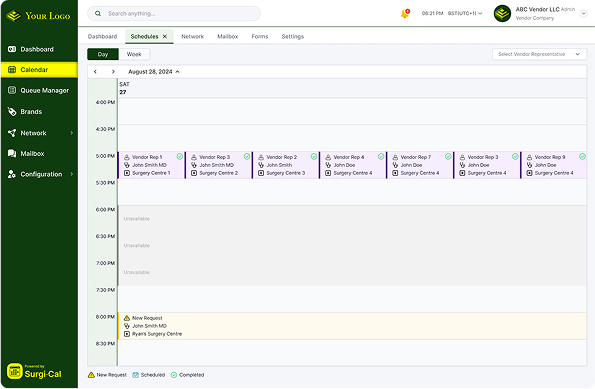Viewport: 595px width, 389px height.
Task: Click the search magnifier icon
Action: [x=98, y=14]
